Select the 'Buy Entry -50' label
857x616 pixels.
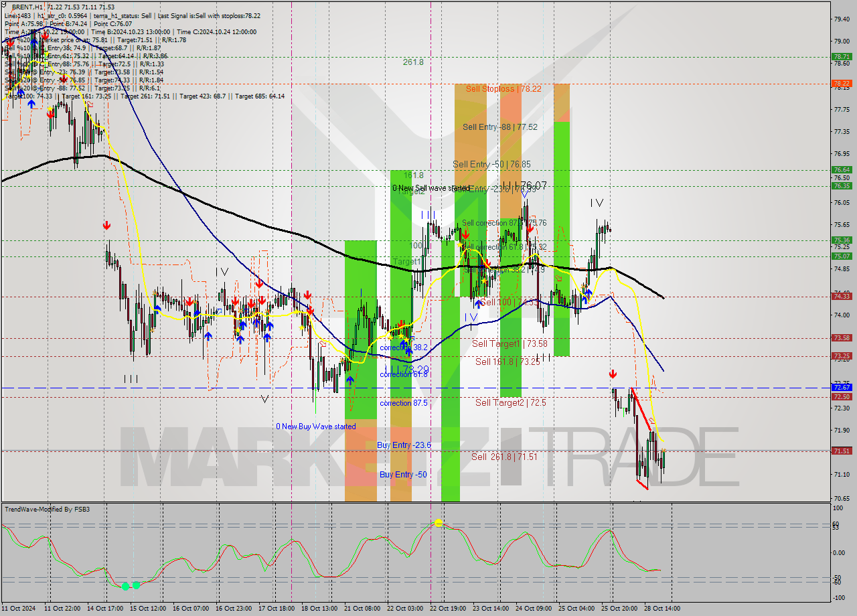[x=403, y=475]
